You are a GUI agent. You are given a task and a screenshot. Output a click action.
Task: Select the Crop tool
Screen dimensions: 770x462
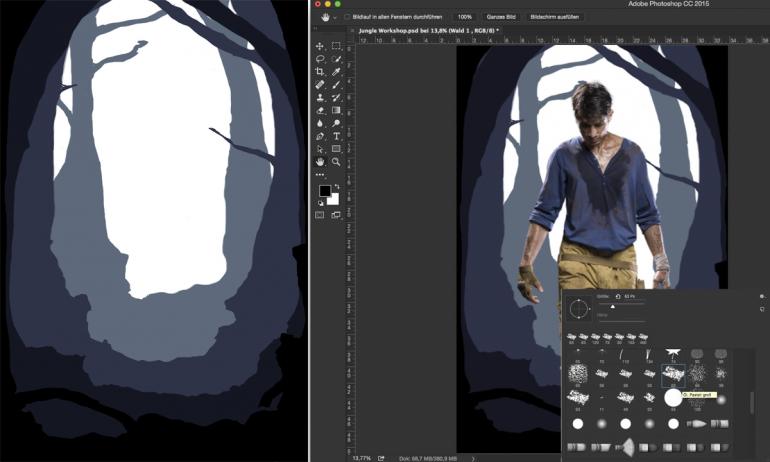[x=320, y=72]
